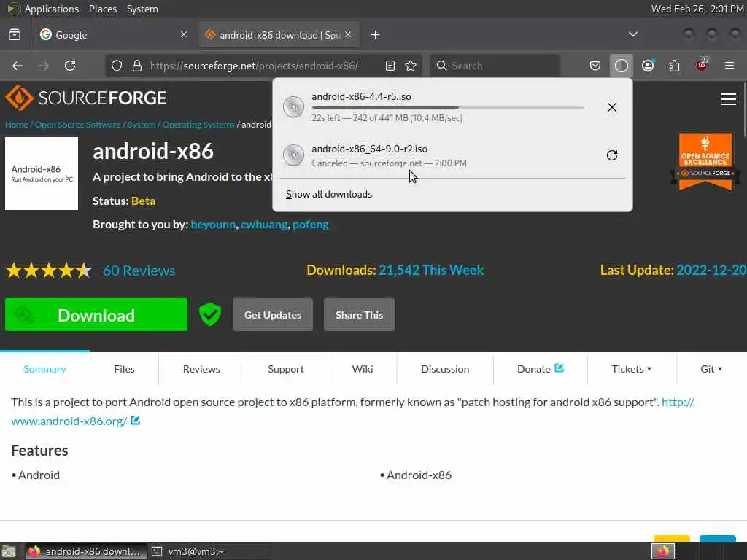Click the green verified shield checkmark icon
The image size is (747, 560).
point(209,314)
